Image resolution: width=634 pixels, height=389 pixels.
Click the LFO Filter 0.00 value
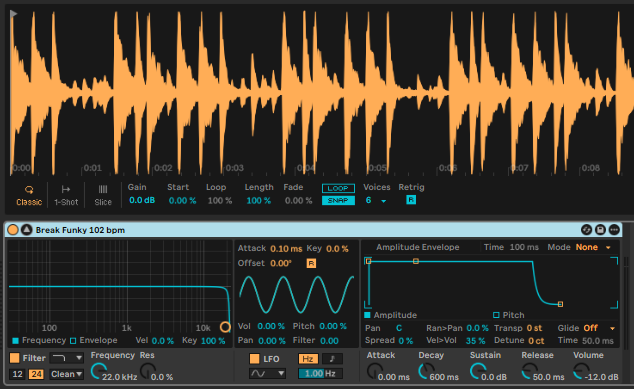329,340
